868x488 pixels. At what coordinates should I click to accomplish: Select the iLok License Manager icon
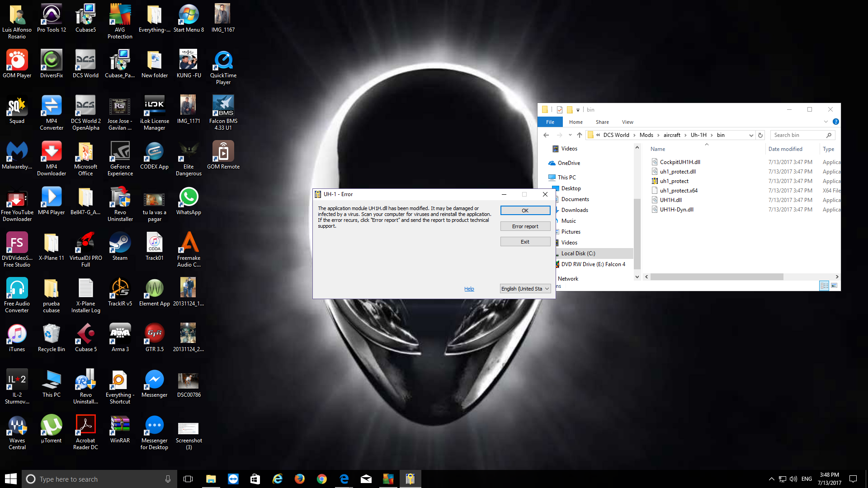pyautogui.click(x=154, y=113)
